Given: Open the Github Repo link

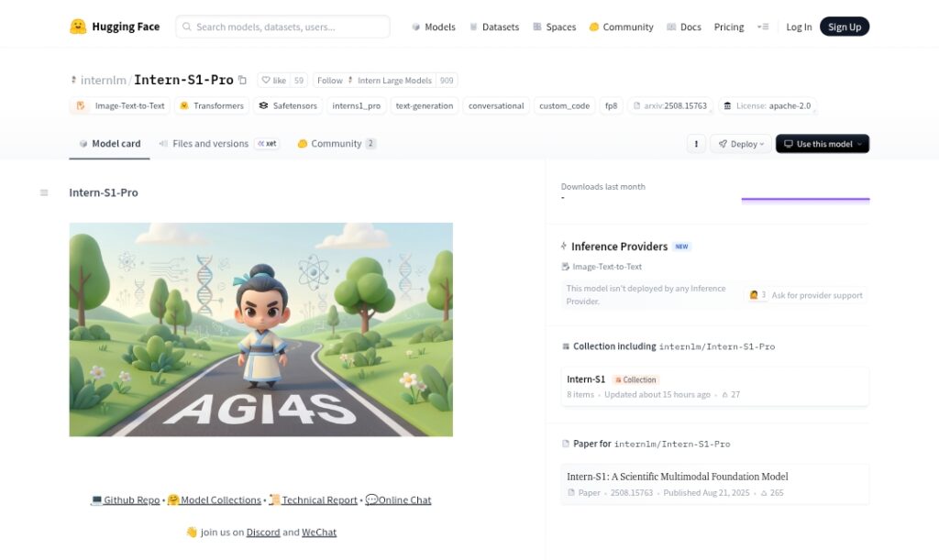Looking at the screenshot, I should click(126, 500).
